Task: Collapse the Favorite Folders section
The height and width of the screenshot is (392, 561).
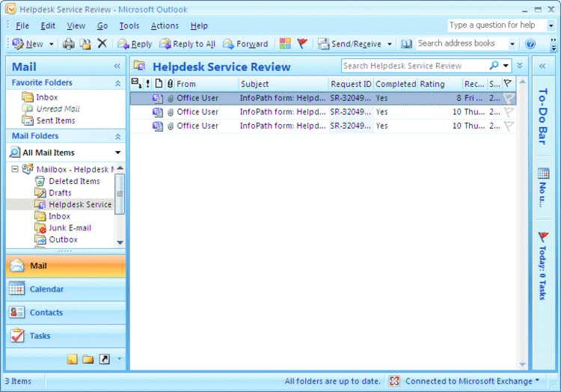Action: [117, 83]
